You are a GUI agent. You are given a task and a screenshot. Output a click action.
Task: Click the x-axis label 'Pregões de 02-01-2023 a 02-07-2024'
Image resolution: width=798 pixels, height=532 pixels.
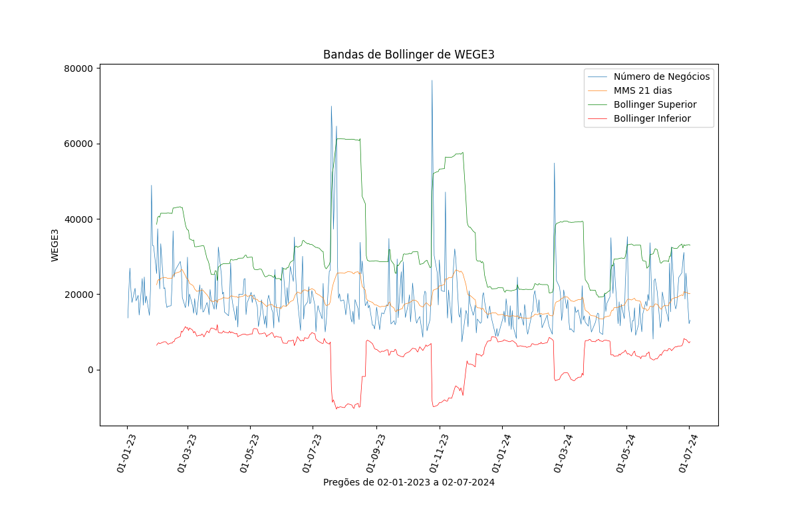coord(408,482)
